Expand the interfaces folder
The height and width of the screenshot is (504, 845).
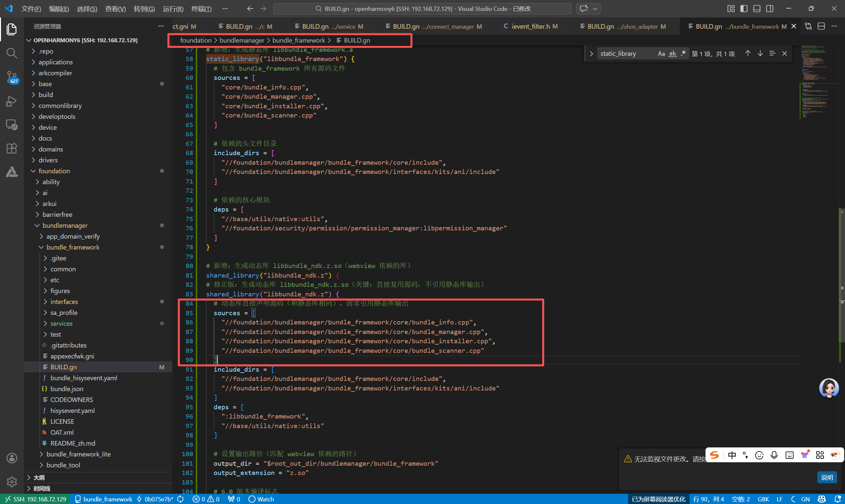point(64,302)
